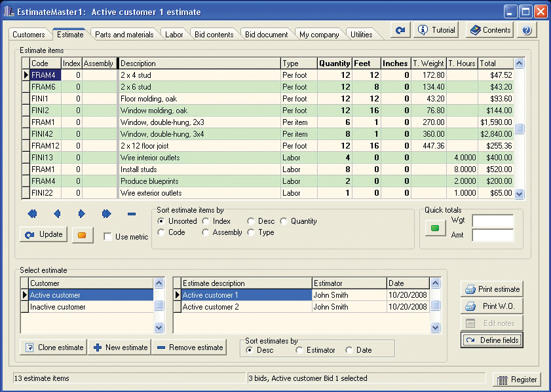This screenshot has height=392, width=551.
Task: Open the Utilities tab
Action: click(362, 35)
